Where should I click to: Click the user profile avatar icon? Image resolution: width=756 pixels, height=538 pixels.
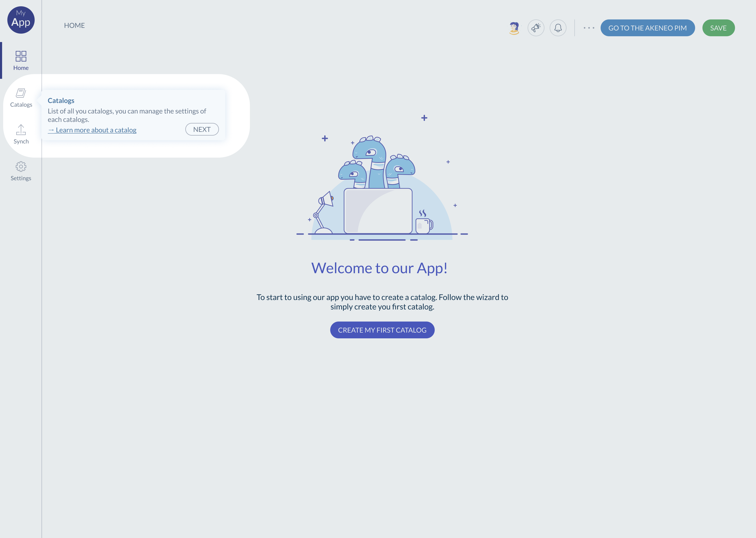pyautogui.click(x=513, y=27)
